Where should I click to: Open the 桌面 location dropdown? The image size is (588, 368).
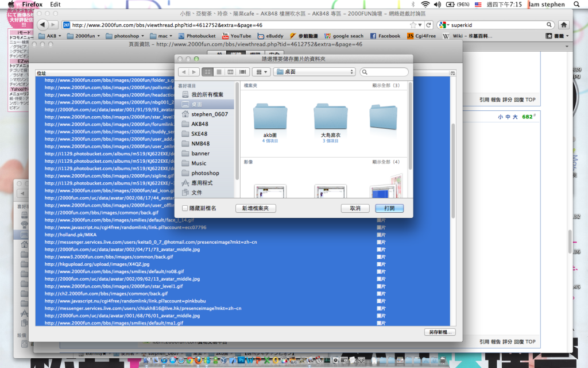(x=314, y=72)
